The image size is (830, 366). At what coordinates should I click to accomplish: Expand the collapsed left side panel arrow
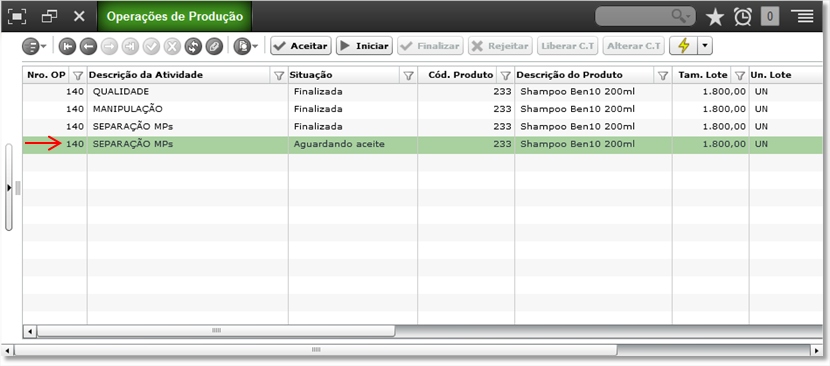8,188
